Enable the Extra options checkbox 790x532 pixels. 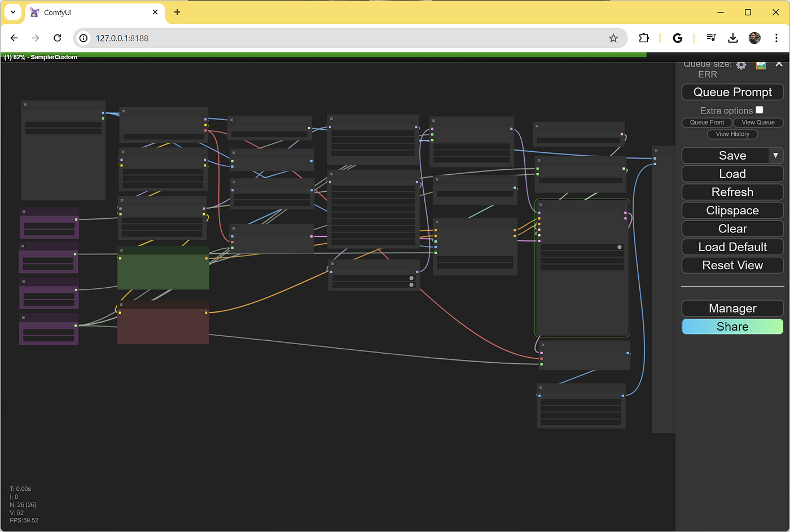point(760,109)
